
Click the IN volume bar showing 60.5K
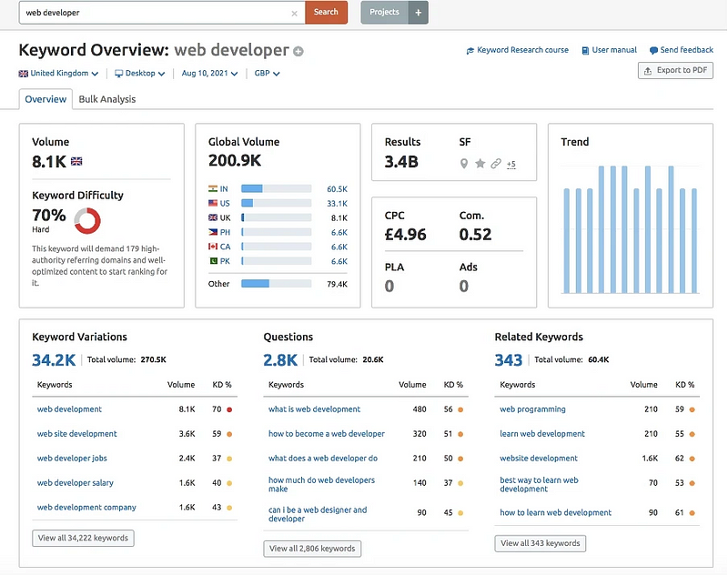click(277, 189)
